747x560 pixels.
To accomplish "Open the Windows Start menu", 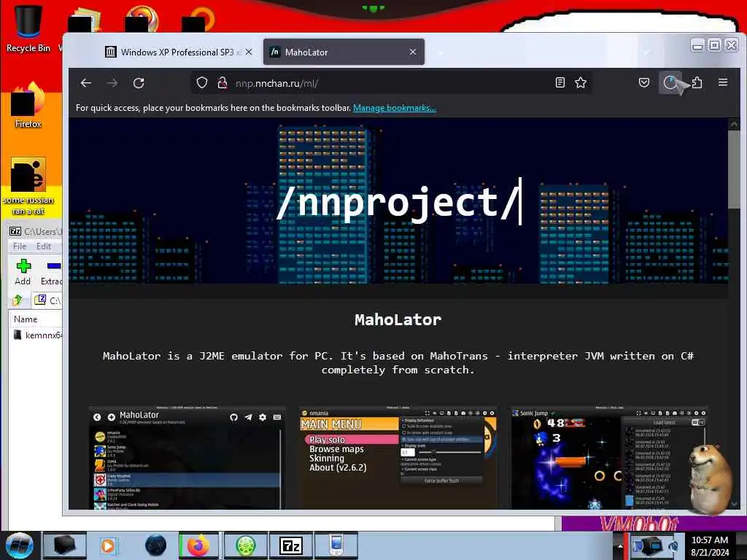I will click(19, 545).
